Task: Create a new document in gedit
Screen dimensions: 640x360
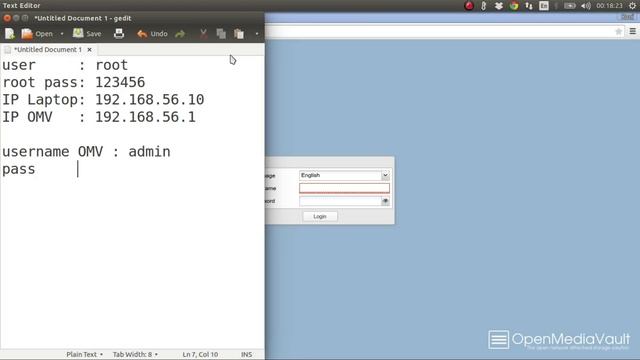Action: [9, 33]
